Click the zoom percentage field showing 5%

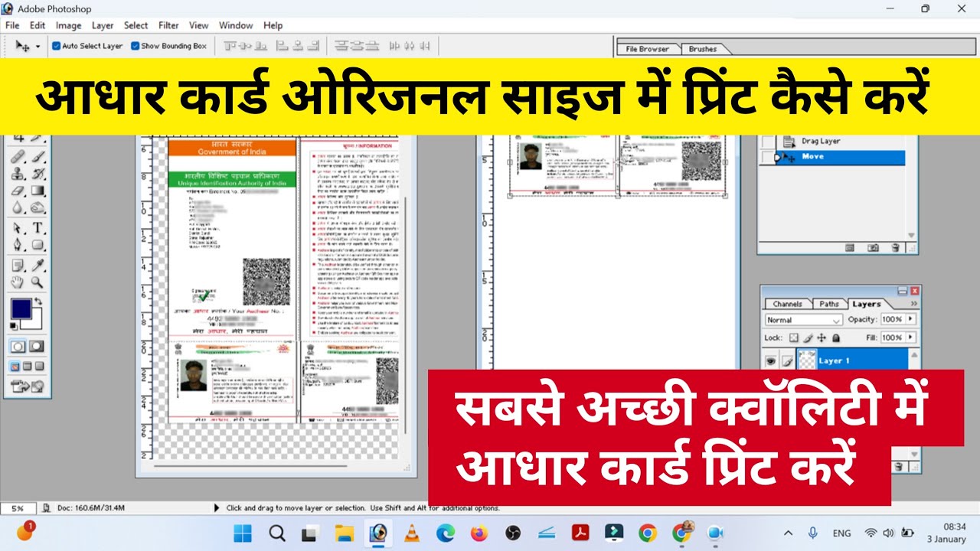18,507
